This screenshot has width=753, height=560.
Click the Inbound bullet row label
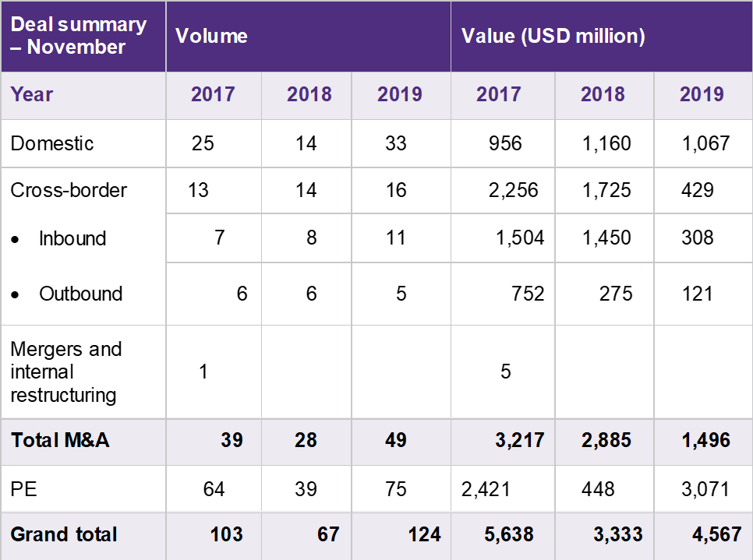click(x=72, y=238)
